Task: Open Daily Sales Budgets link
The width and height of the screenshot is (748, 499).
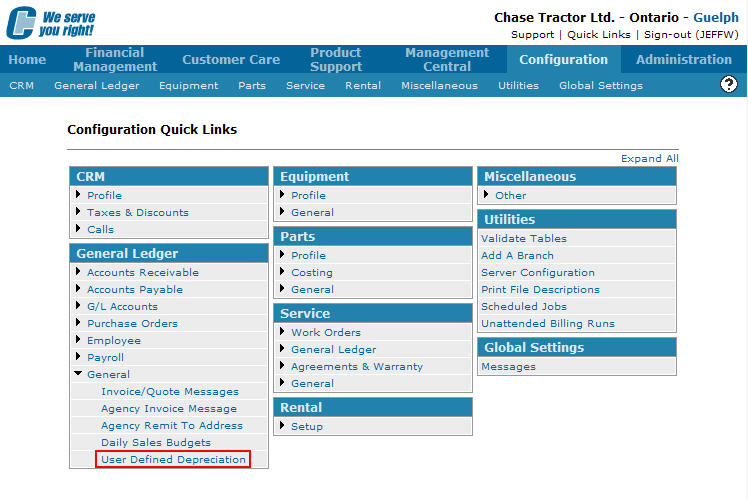Action: click(156, 442)
